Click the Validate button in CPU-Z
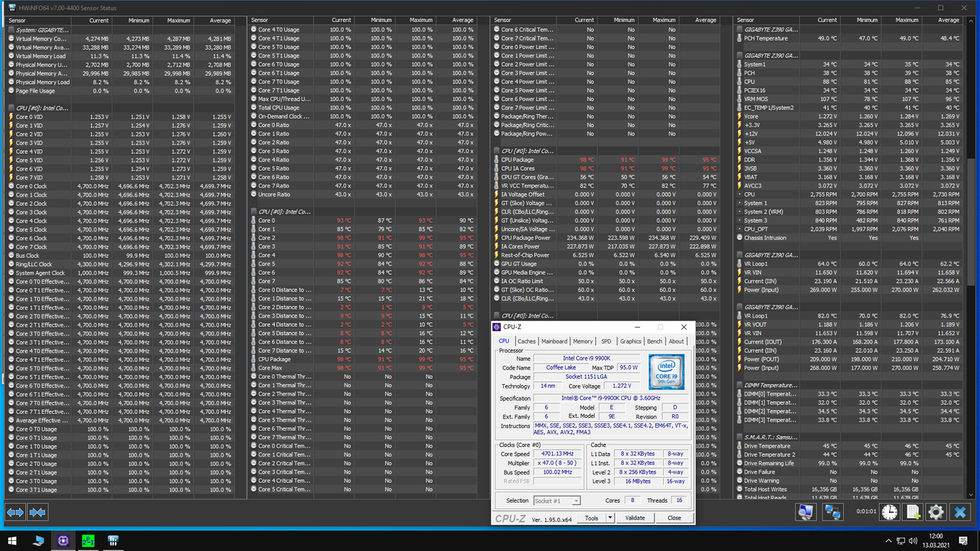 point(635,518)
